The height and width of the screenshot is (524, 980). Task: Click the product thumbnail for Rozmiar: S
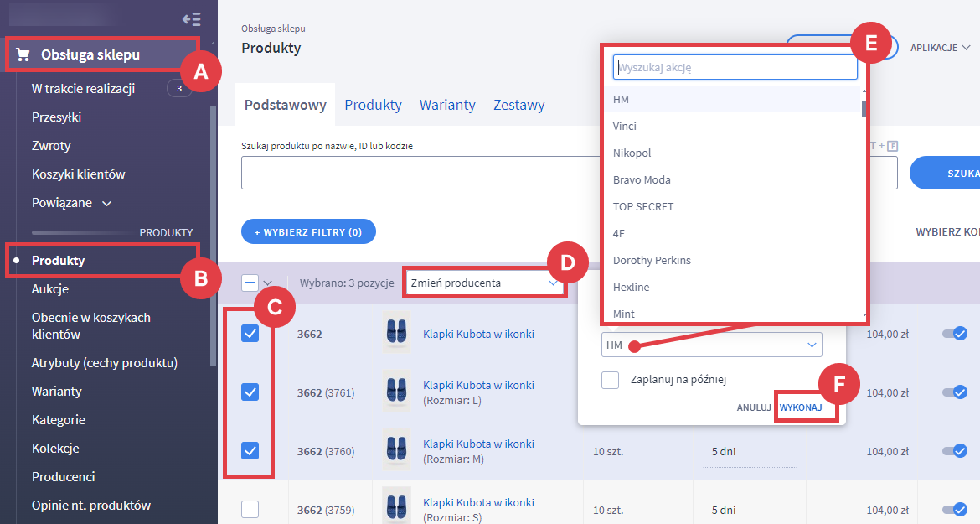coord(396,510)
